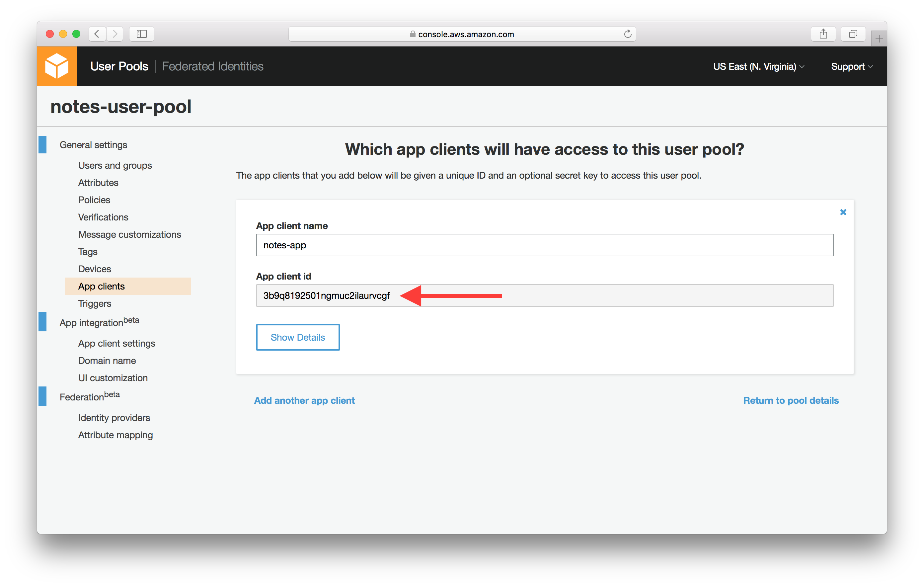The image size is (924, 587).
Task: Toggle the Safari sidebar icon
Action: click(142, 34)
